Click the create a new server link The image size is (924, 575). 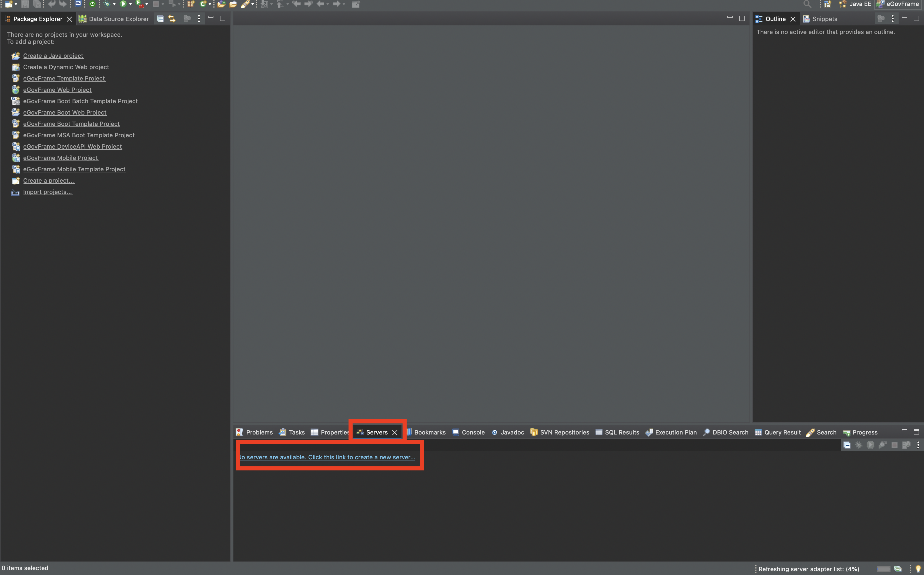tap(327, 457)
